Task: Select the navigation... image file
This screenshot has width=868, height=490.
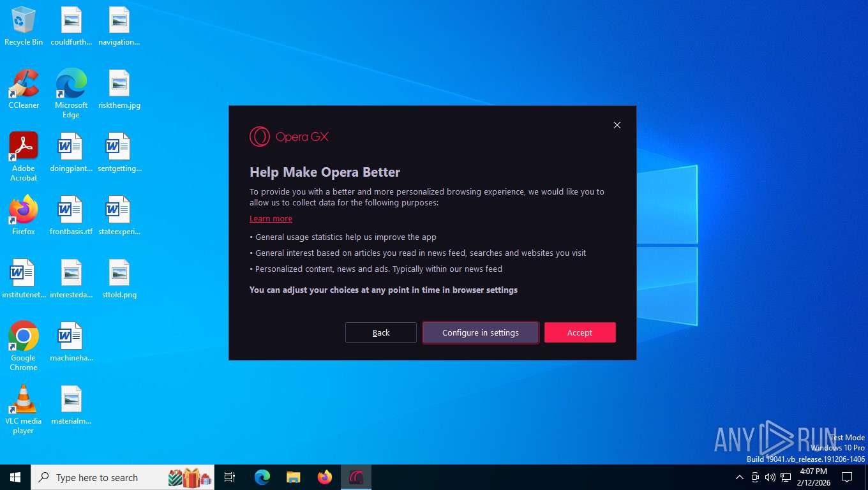Action: tap(119, 26)
